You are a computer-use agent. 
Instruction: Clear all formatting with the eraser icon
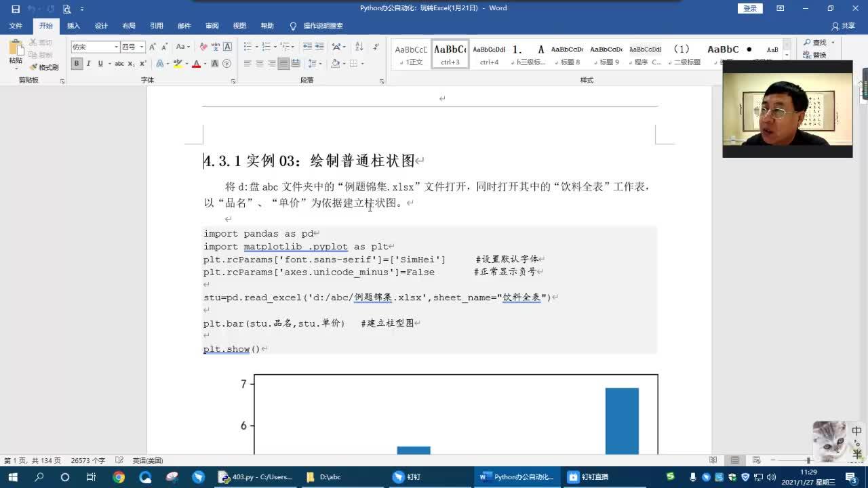[x=203, y=47]
